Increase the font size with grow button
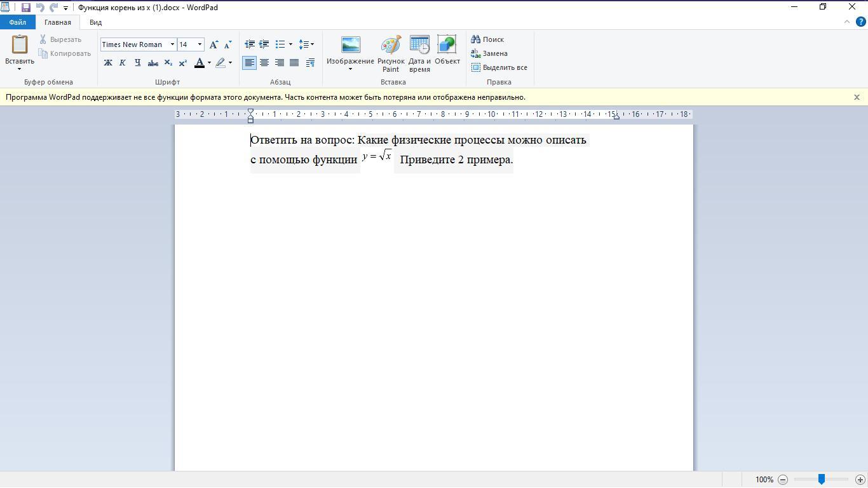 click(214, 44)
